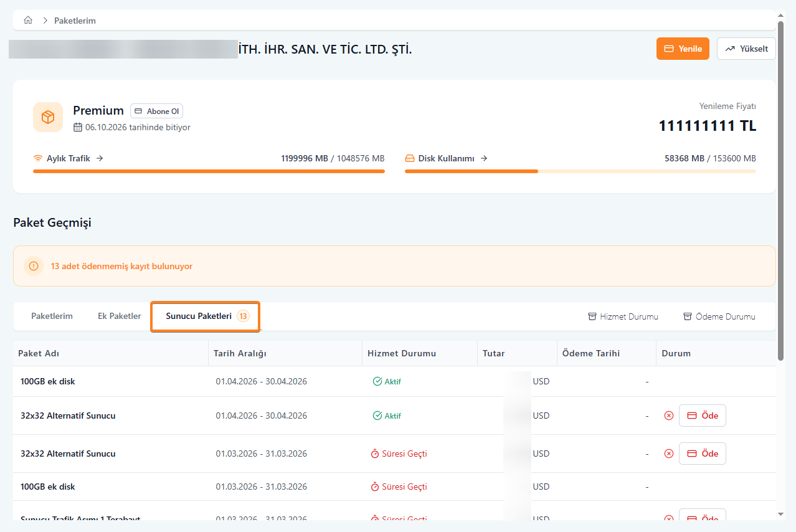Expand Disk Kullanımı details arrow
Image resolution: width=796 pixels, height=532 pixels.
tap(484, 158)
